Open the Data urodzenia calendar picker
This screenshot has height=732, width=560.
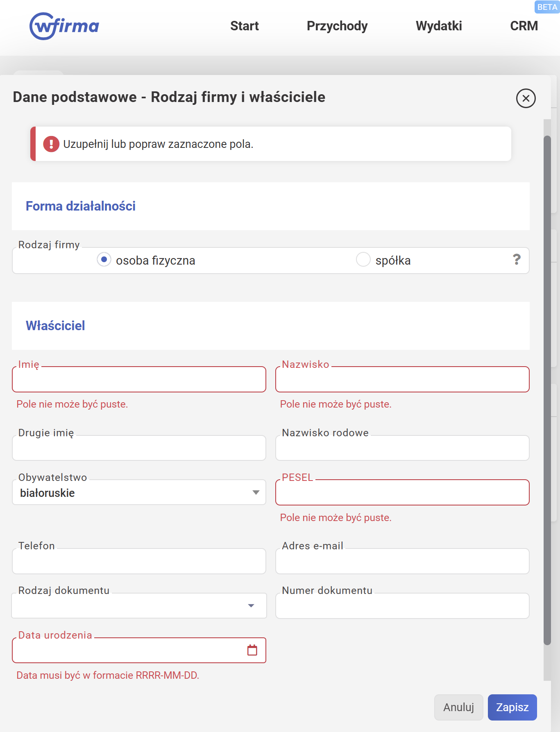click(x=252, y=650)
